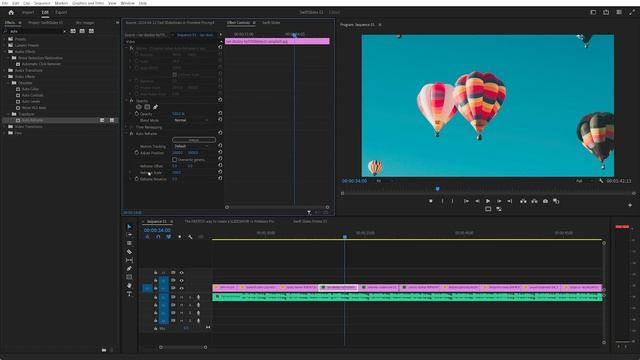
Task: Select the Auto Reframe effect in Effects list
Action: [x=32, y=120]
